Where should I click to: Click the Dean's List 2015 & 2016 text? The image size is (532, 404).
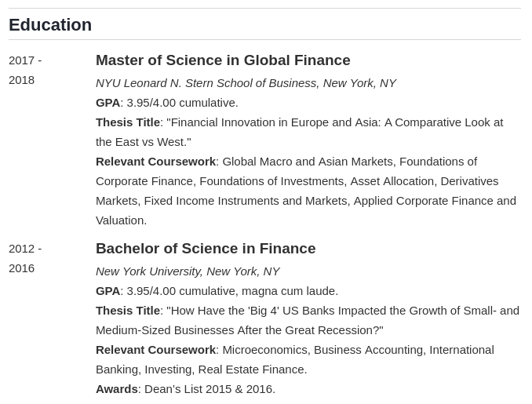click(x=210, y=389)
